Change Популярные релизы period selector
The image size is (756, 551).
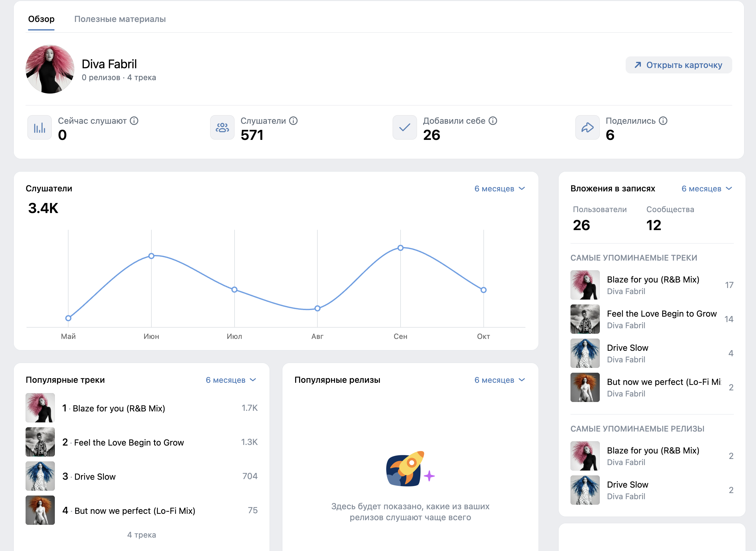tap(499, 380)
